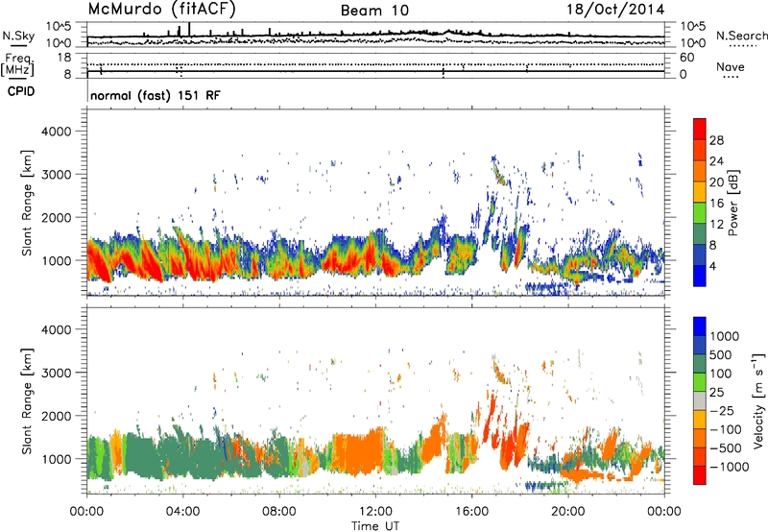This screenshot has width=768, height=532.
Task: Click the 04:00 time tick label
Action: point(182,512)
